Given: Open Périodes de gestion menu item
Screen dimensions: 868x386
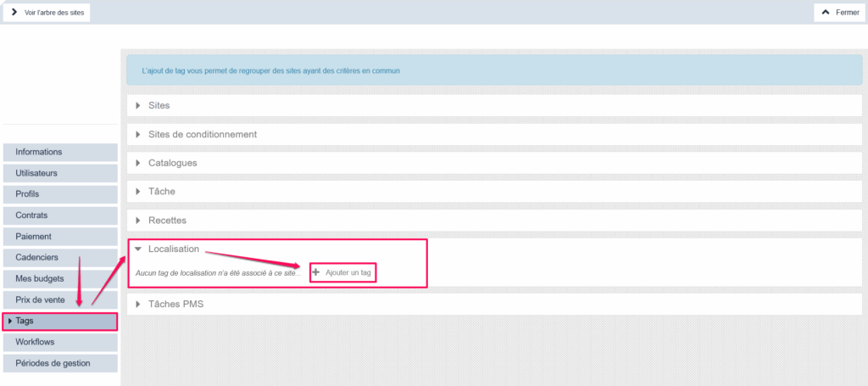Looking at the screenshot, I should point(53,363).
